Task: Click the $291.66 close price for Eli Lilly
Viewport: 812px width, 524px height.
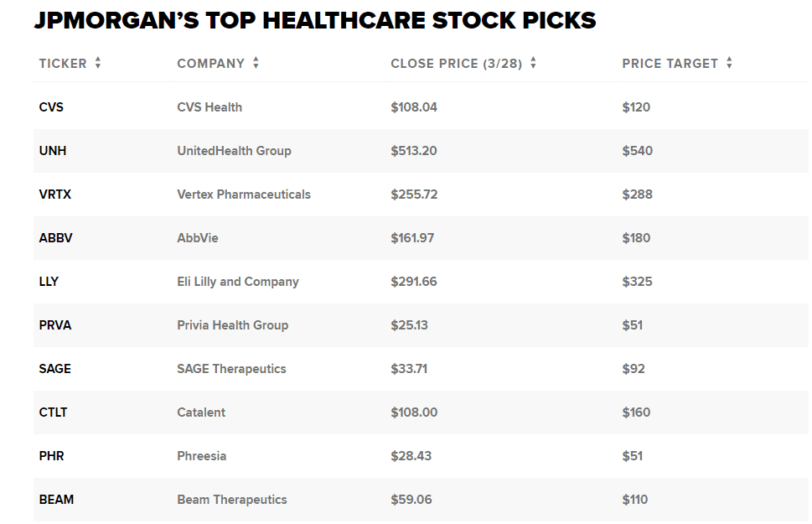Action: coord(414,282)
